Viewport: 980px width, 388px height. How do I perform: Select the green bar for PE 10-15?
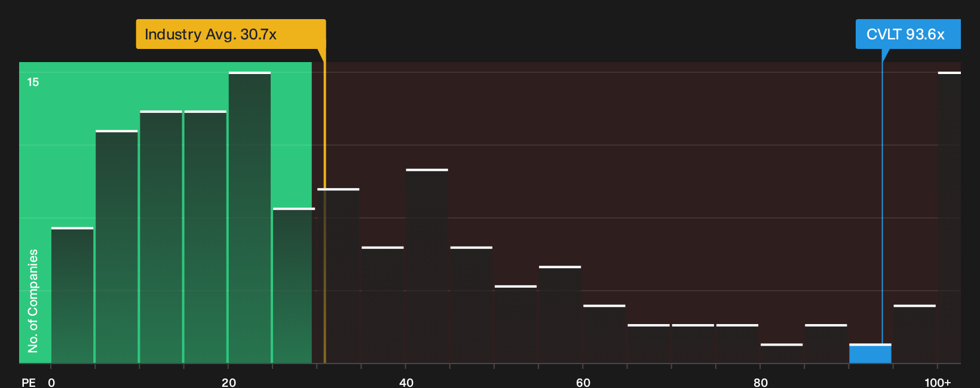point(161,237)
